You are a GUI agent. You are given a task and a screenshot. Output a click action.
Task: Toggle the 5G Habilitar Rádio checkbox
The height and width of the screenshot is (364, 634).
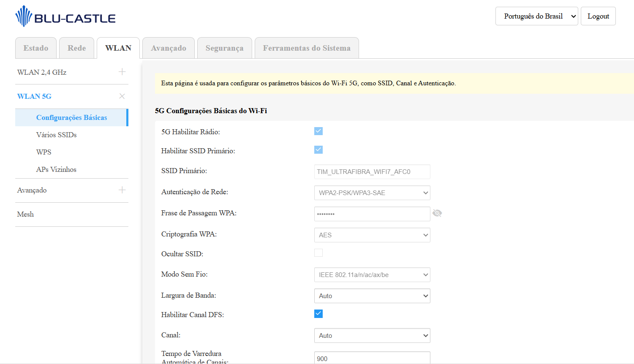tap(318, 131)
